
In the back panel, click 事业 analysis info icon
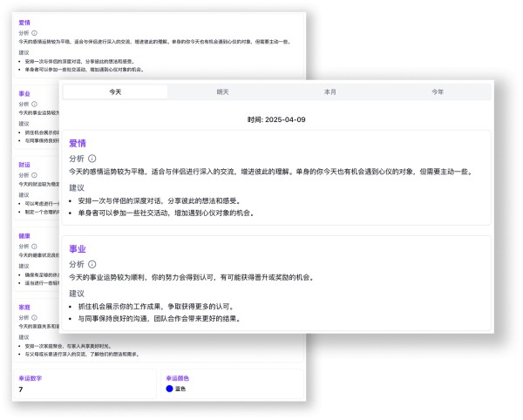pos(34,104)
